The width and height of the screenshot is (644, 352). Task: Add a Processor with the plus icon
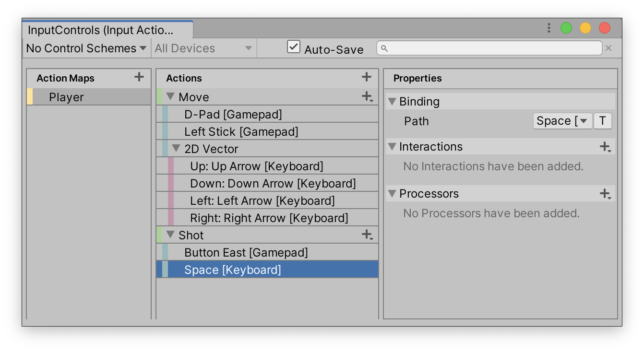[x=605, y=194]
